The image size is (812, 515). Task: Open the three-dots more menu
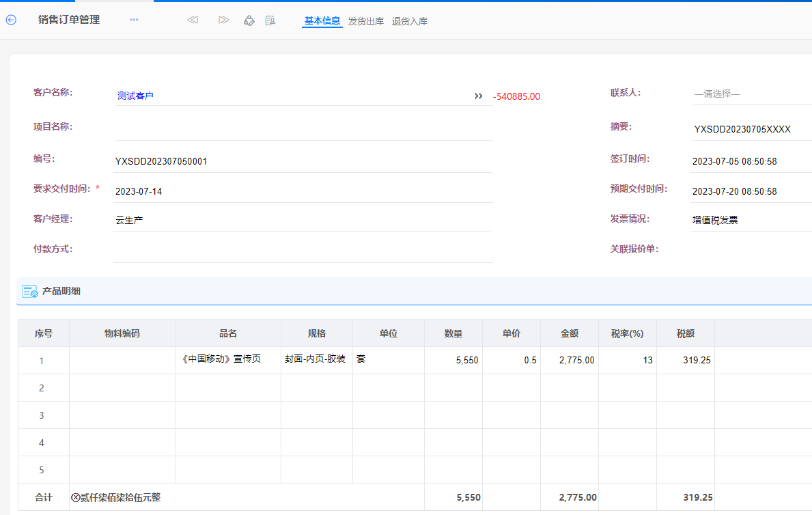click(x=134, y=20)
